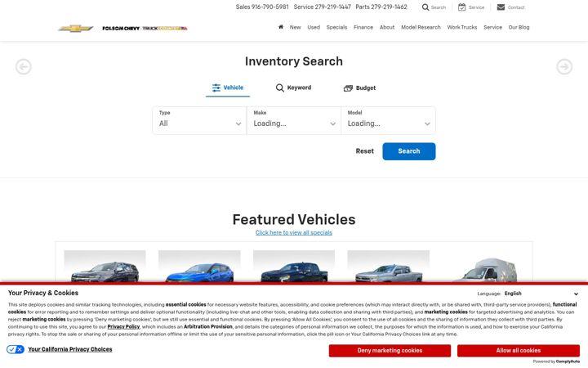Select the black pickup featured vehicle
588x368 pixels.
[294, 267]
